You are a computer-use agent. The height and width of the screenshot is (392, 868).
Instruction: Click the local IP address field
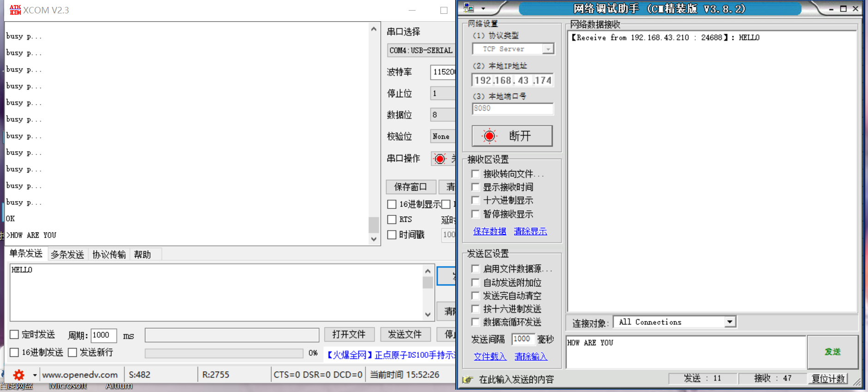click(512, 80)
